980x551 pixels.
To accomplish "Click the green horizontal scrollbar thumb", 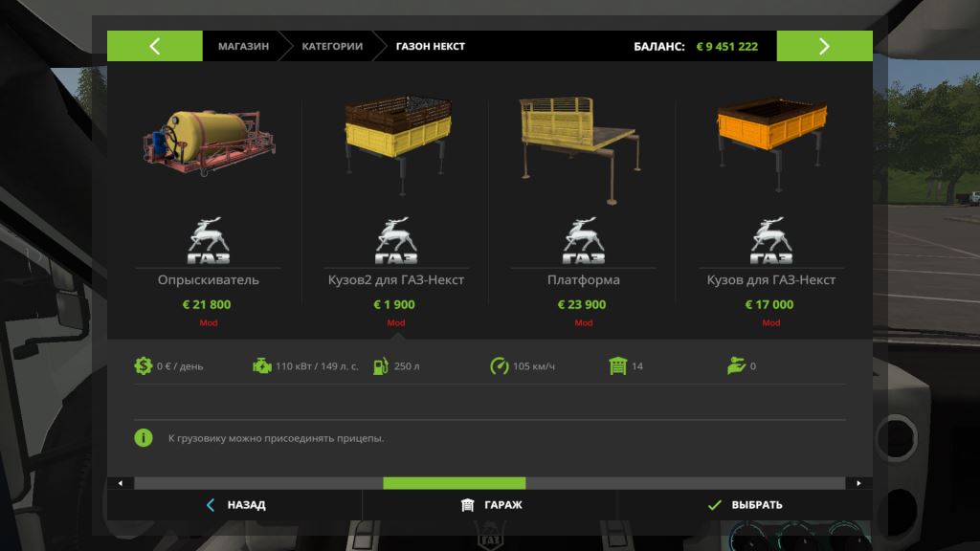I will (x=455, y=483).
